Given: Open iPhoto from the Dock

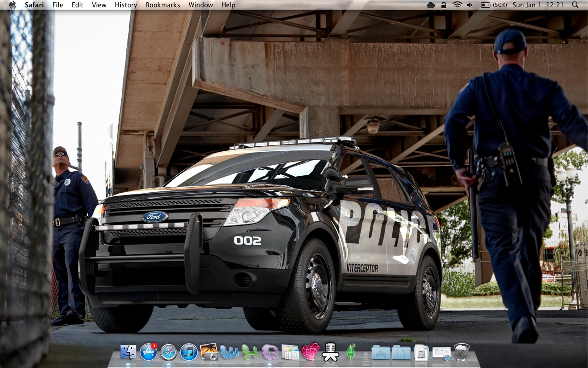Looking at the screenshot, I should (209, 352).
